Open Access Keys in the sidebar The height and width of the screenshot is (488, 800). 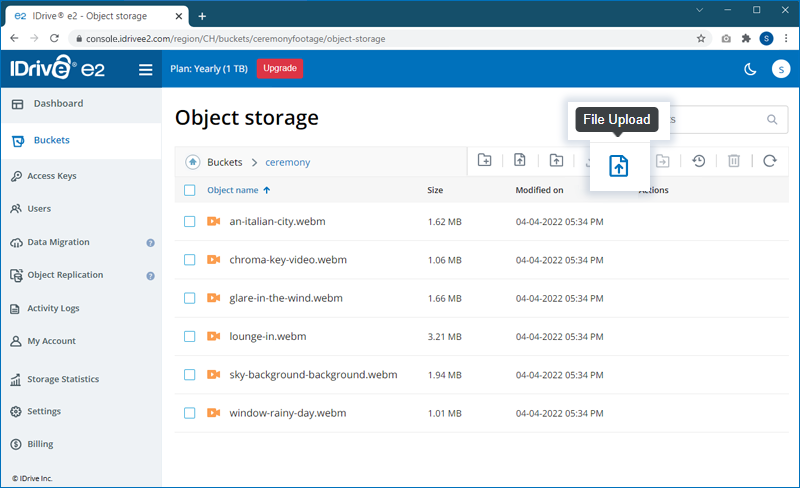pos(51,176)
